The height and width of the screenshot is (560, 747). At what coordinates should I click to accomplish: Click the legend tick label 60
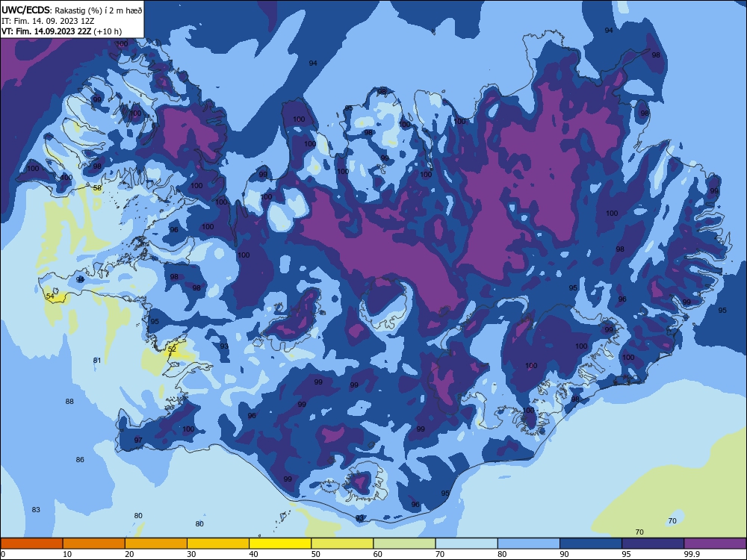point(378,554)
